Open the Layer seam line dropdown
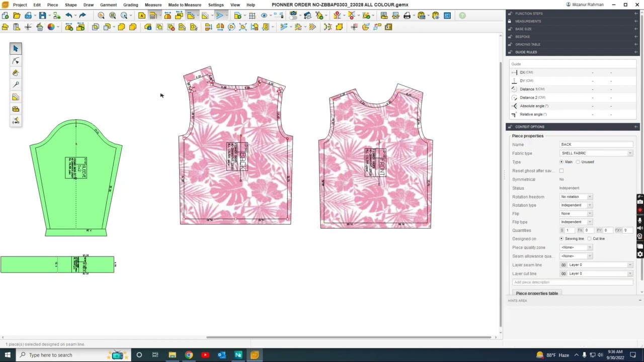 (597, 265)
